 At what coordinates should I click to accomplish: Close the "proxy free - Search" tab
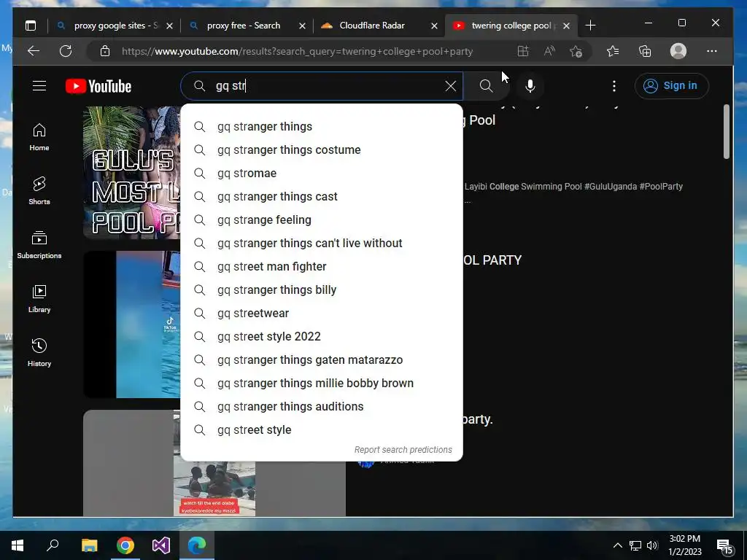[302, 26]
